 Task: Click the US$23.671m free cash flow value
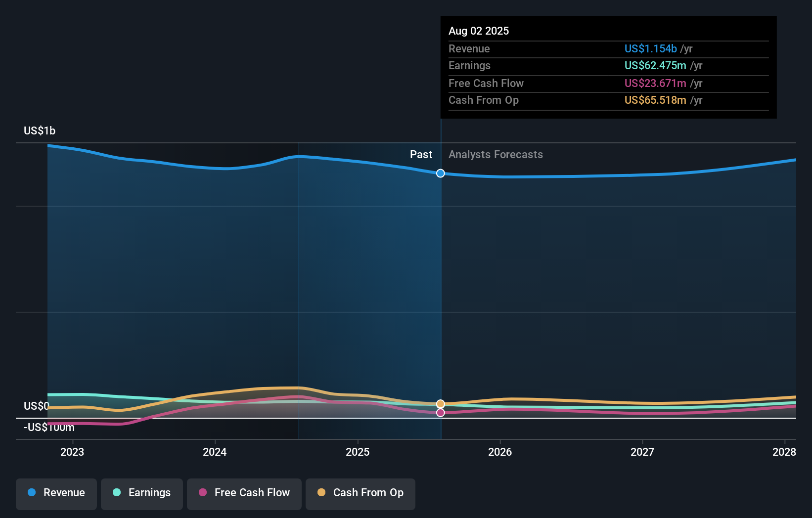click(x=655, y=83)
